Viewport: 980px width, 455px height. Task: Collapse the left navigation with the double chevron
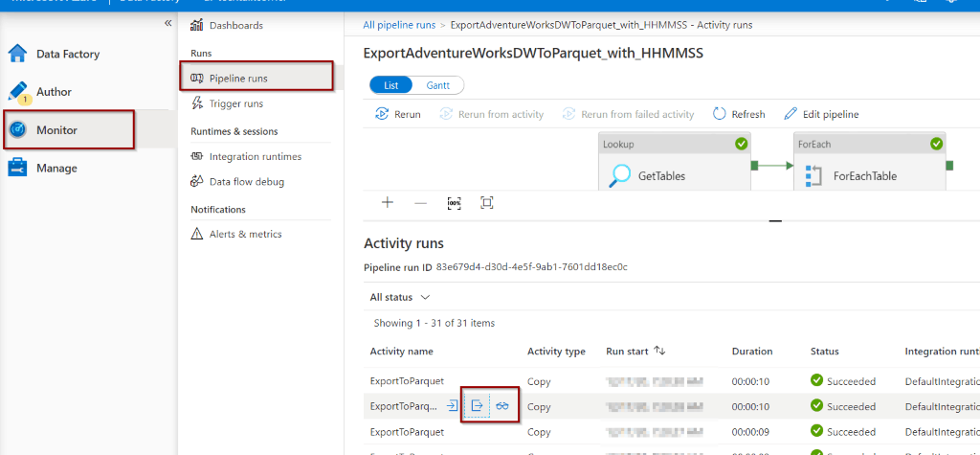coord(167,23)
